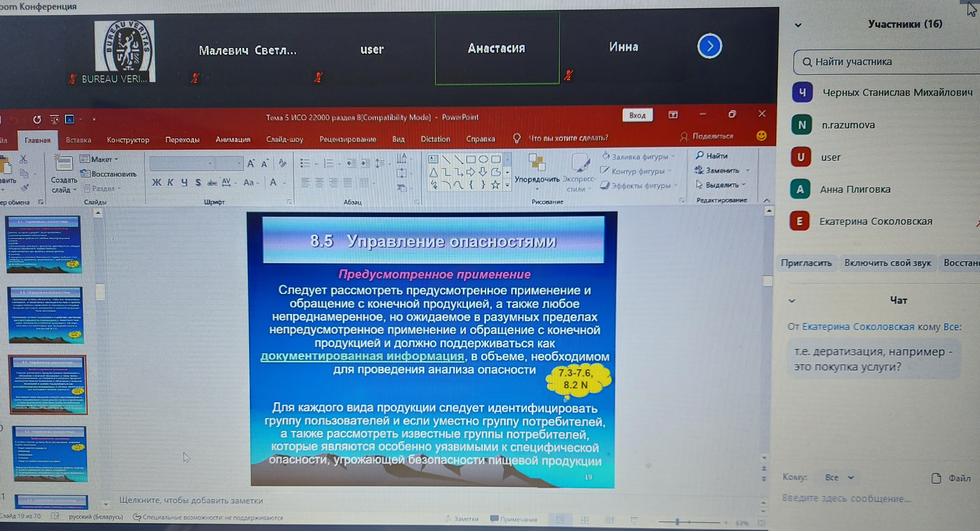Toggle text shadow (S) formatting

[x=198, y=182]
